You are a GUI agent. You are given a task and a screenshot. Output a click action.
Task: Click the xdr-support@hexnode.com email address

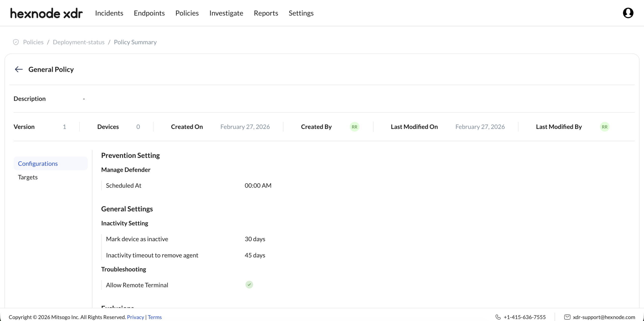pyautogui.click(x=604, y=317)
